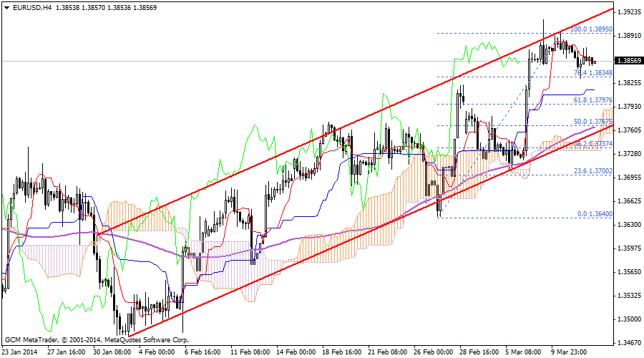Click the 4 Feb 00:00 time label
The height and width of the screenshot is (358, 644).
pyautogui.click(x=157, y=352)
